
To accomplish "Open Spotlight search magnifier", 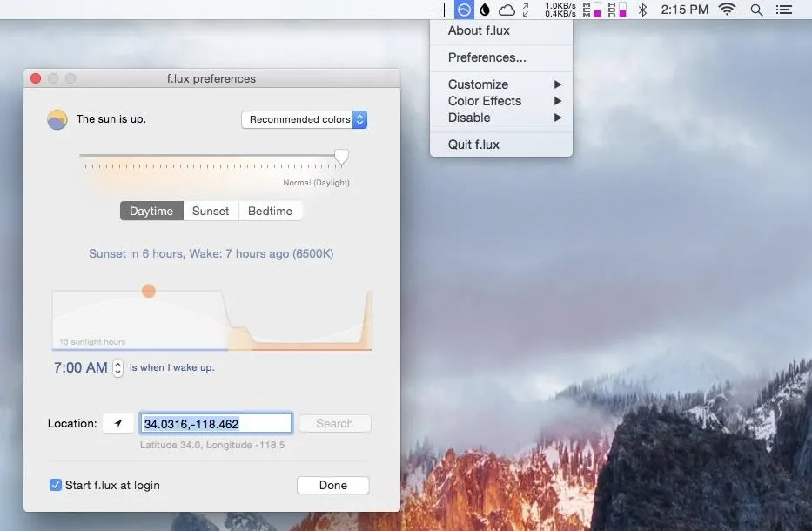I will pyautogui.click(x=756, y=10).
